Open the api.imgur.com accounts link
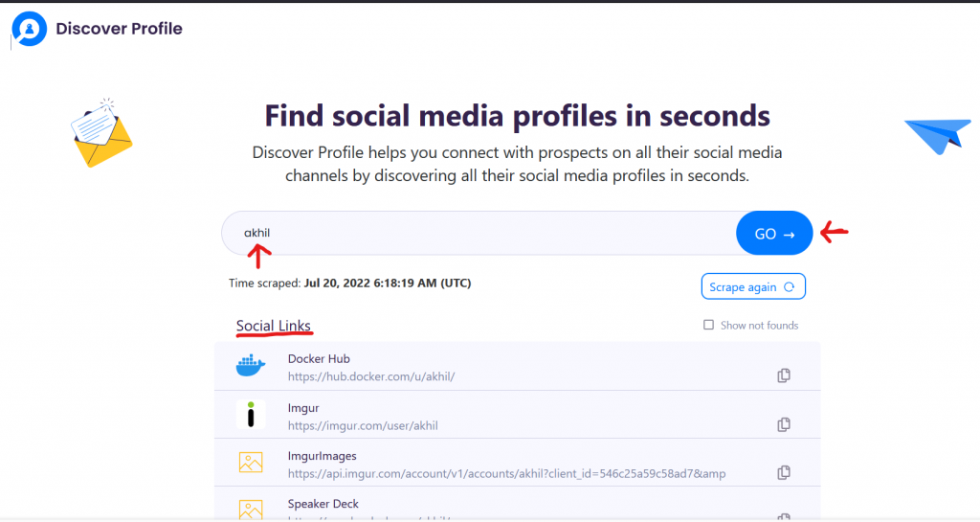The image size is (980, 522). coord(507,474)
